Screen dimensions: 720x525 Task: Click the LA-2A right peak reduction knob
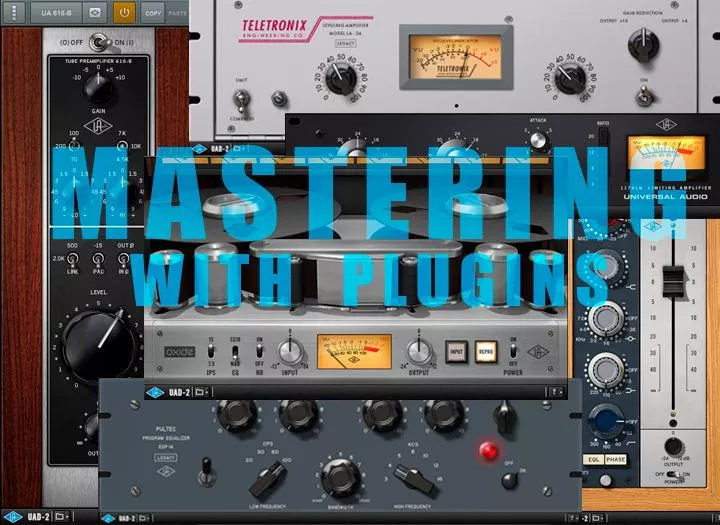(570, 79)
